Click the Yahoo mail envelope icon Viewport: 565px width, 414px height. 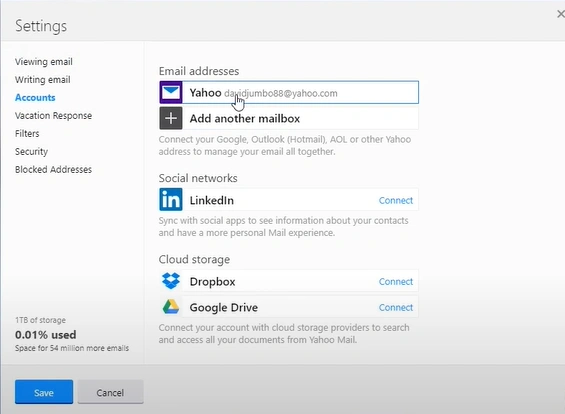[171, 92]
